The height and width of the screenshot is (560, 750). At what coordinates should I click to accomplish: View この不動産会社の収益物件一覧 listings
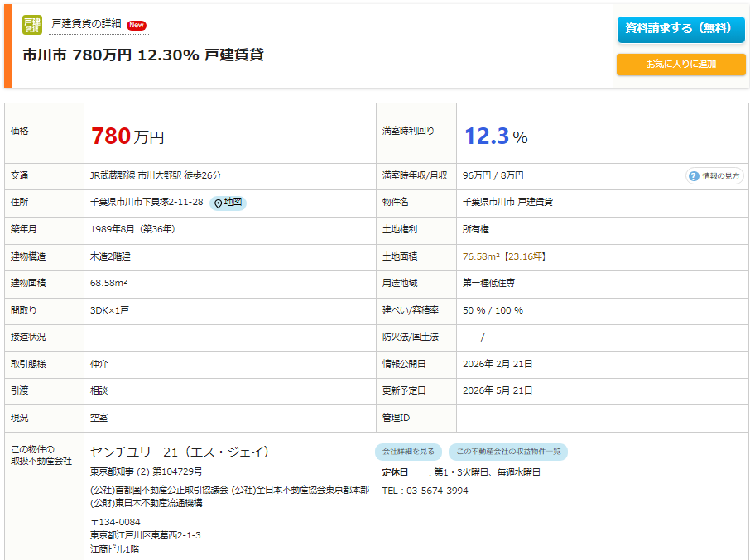(508, 452)
